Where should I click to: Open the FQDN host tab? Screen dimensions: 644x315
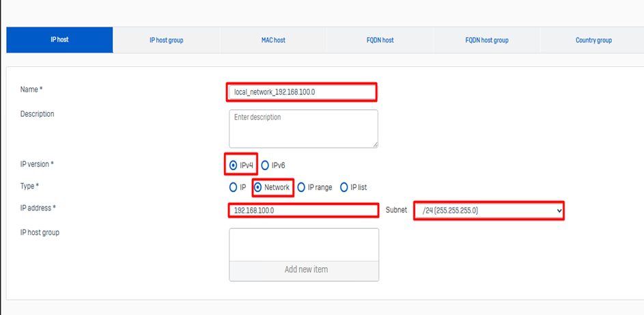(x=380, y=40)
